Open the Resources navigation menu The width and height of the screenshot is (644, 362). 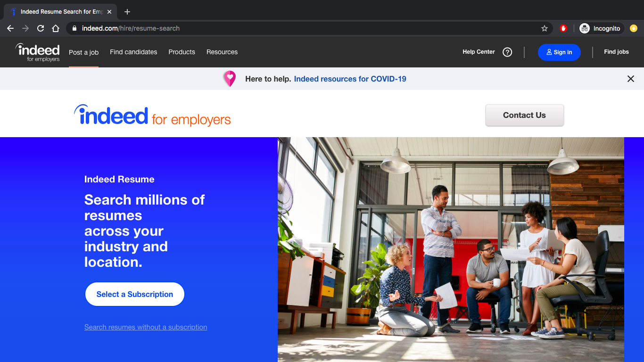click(222, 52)
